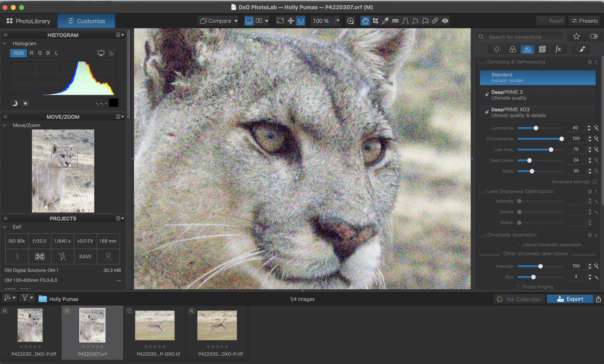Enable Purple fringing checkbox

(518, 287)
